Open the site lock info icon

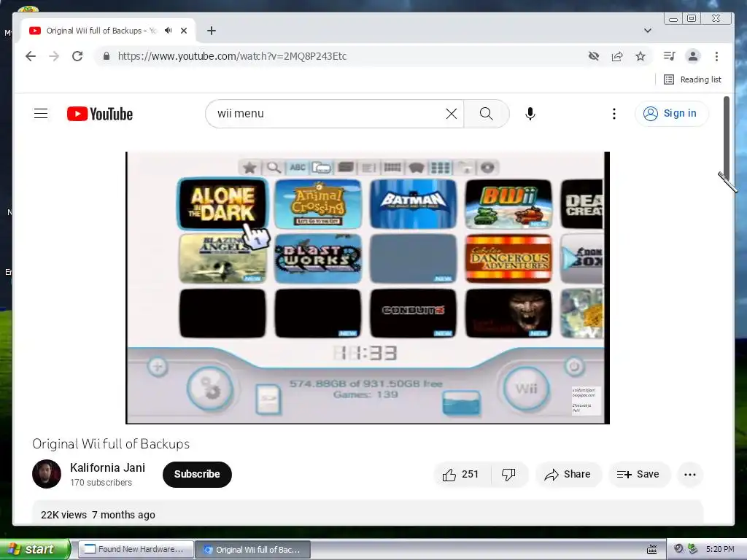click(107, 56)
